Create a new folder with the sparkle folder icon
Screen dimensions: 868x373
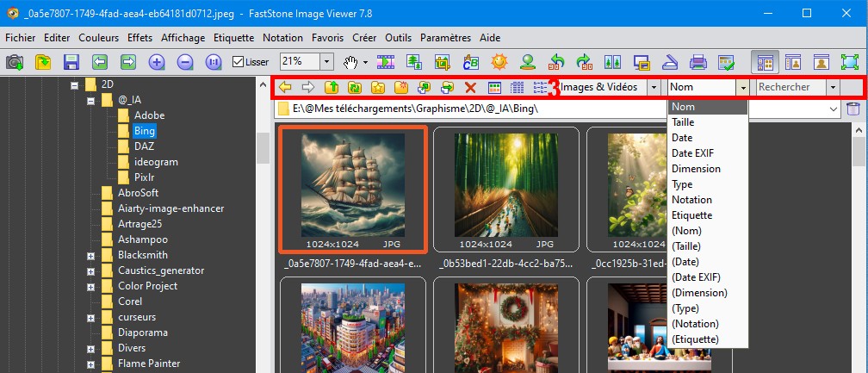click(x=400, y=87)
